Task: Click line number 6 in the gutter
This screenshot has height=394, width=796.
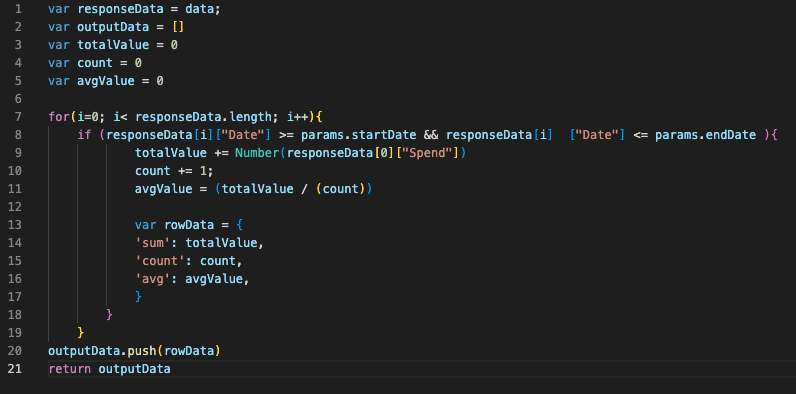Action: [18, 98]
